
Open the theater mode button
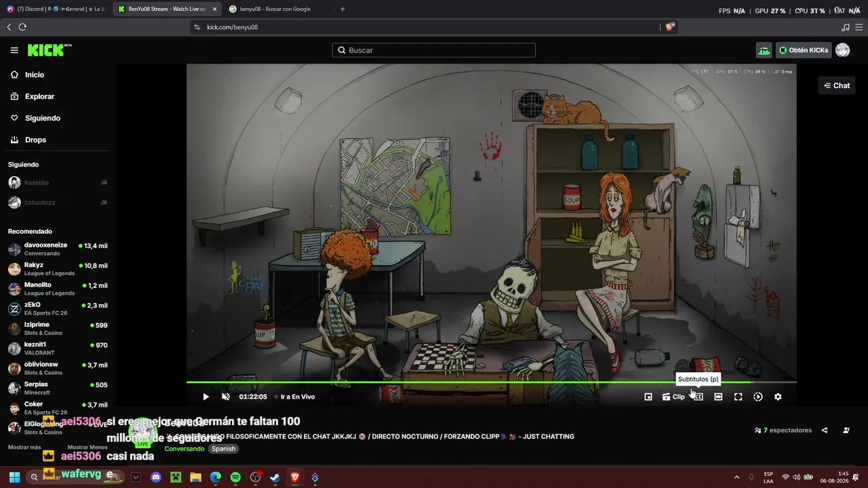(x=718, y=396)
